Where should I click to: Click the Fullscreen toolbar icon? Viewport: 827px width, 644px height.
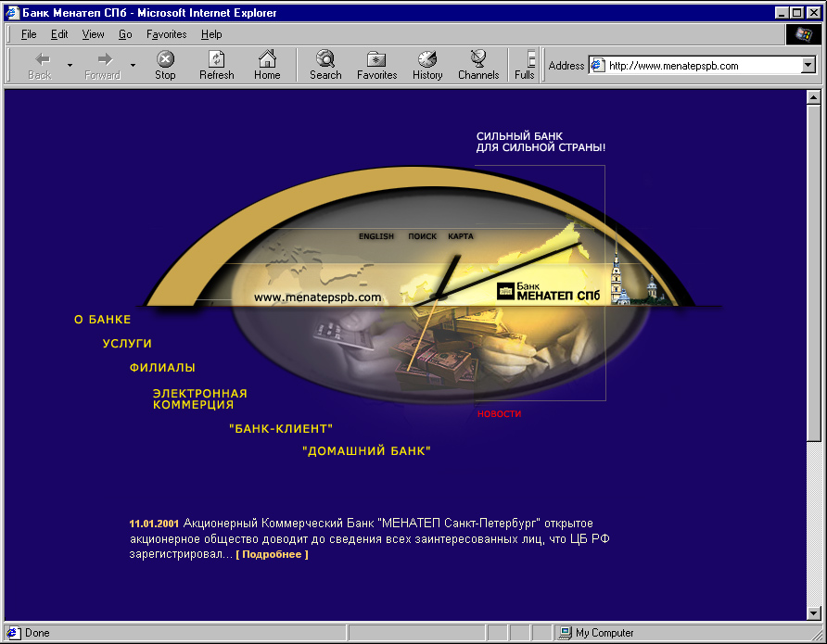click(526, 65)
